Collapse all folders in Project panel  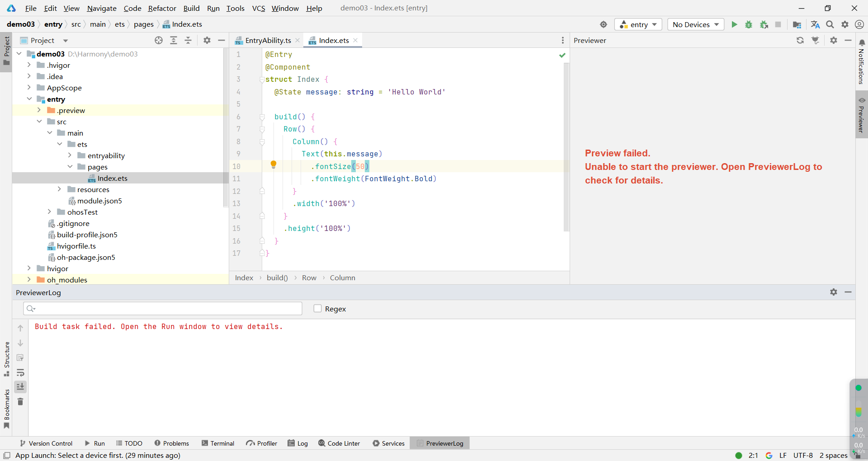pos(188,40)
